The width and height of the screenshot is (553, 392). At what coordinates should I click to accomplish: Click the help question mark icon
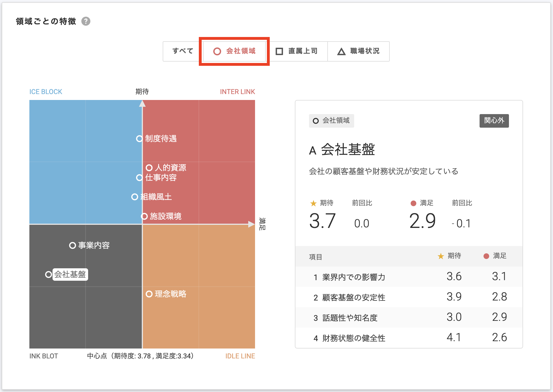click(86, 21)
